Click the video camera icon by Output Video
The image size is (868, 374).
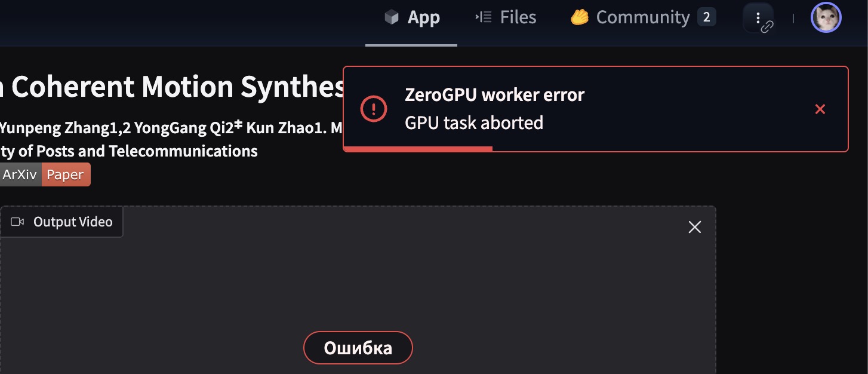click(18, 222)
